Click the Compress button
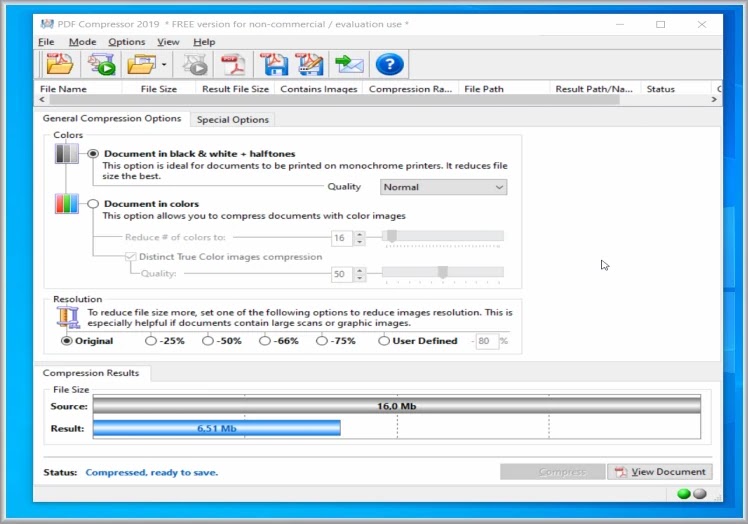The width and height of the screenshot is (748, 524). 552,472
